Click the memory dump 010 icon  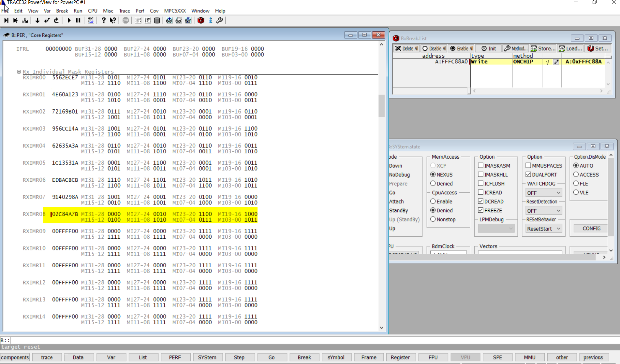(147, 21)
